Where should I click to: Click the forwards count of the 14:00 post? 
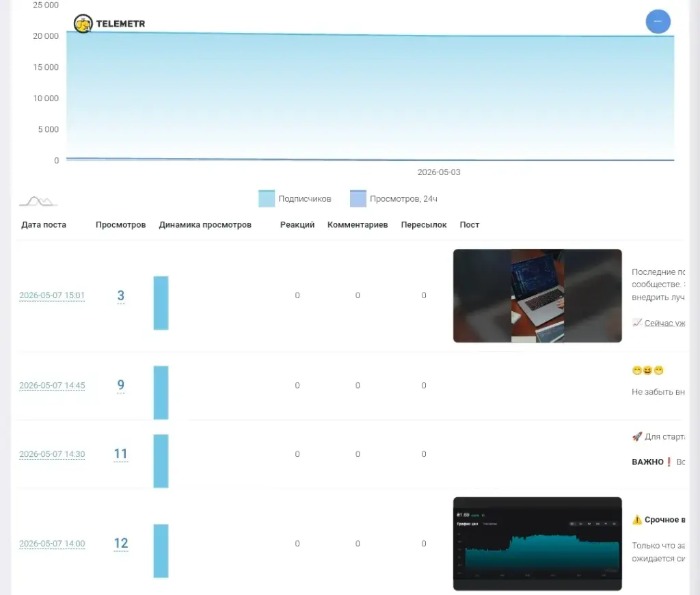pyautogui.click(x=424, y=544)
